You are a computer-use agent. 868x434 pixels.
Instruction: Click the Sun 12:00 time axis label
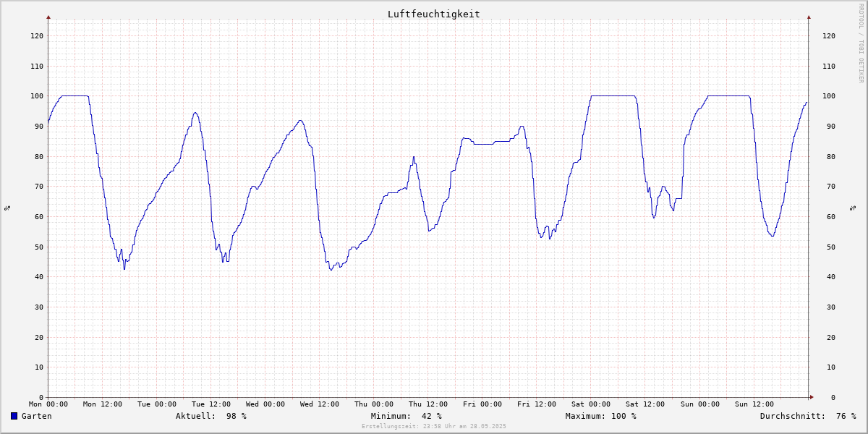[754, 404]
